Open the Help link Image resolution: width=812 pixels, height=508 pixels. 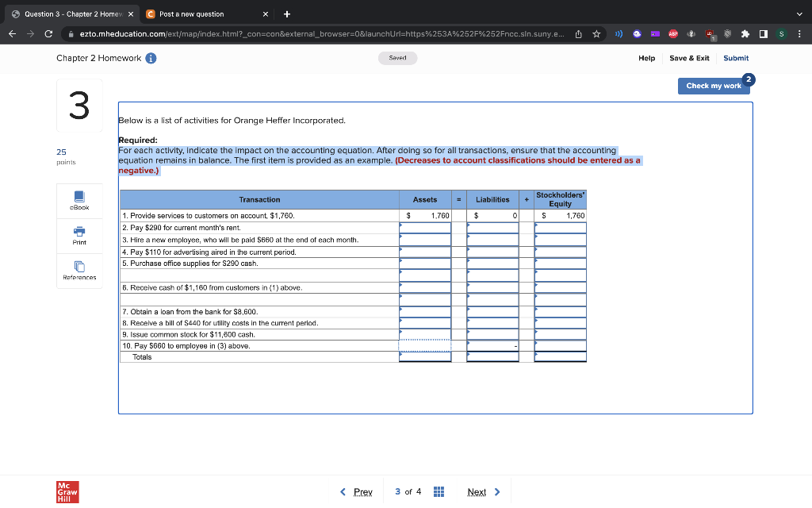[646, 58]
